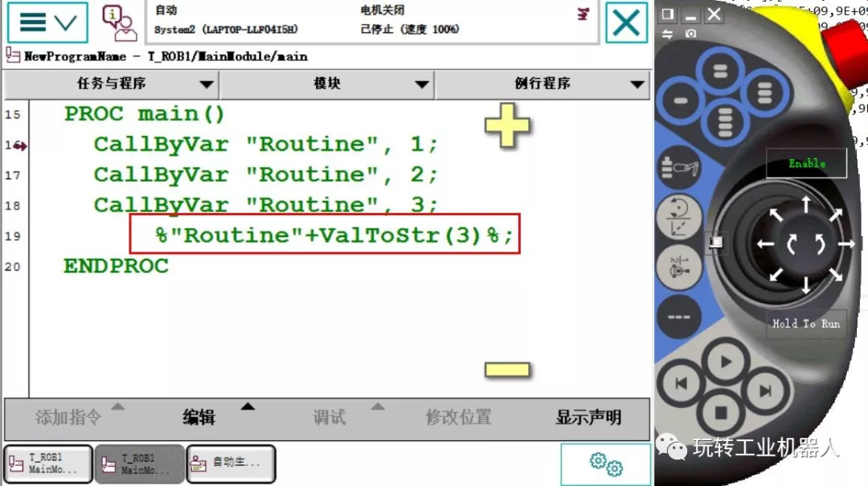The height and width of the screenshot is (486, 868).
Task: Click the 显示声明 button
Action: click(x=588, y=417)
